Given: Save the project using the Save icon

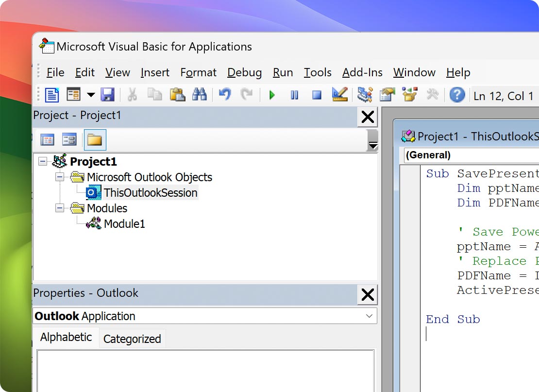Looking at the screenshot, I should (x=107, y=95).
